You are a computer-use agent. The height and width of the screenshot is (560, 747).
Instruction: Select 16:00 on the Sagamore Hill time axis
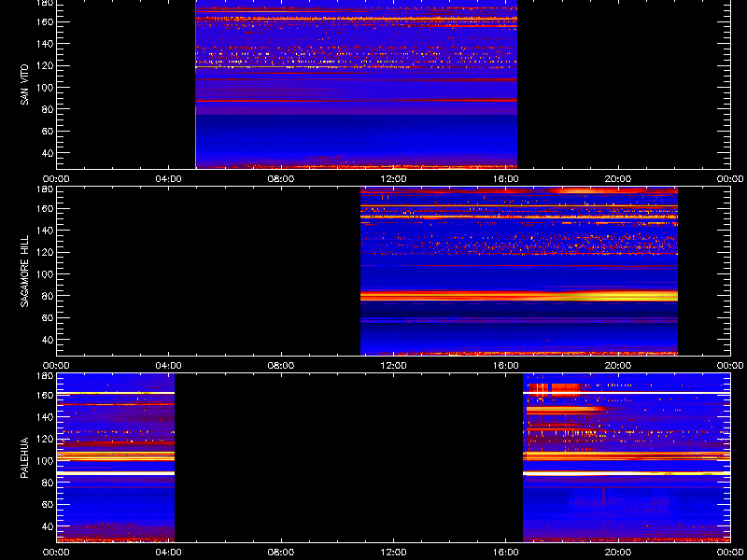click(x=506, y=366)
